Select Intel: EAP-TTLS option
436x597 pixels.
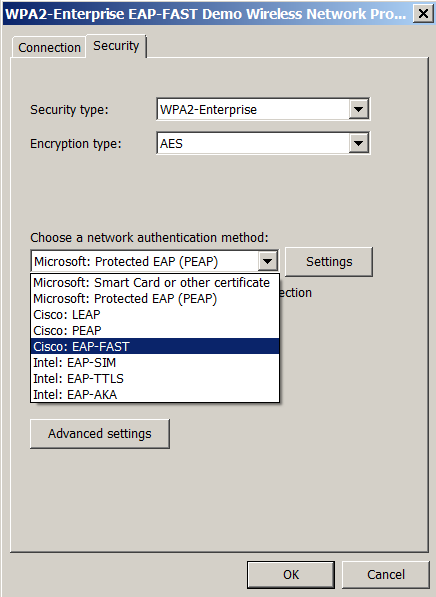click(x=155, y=378)
